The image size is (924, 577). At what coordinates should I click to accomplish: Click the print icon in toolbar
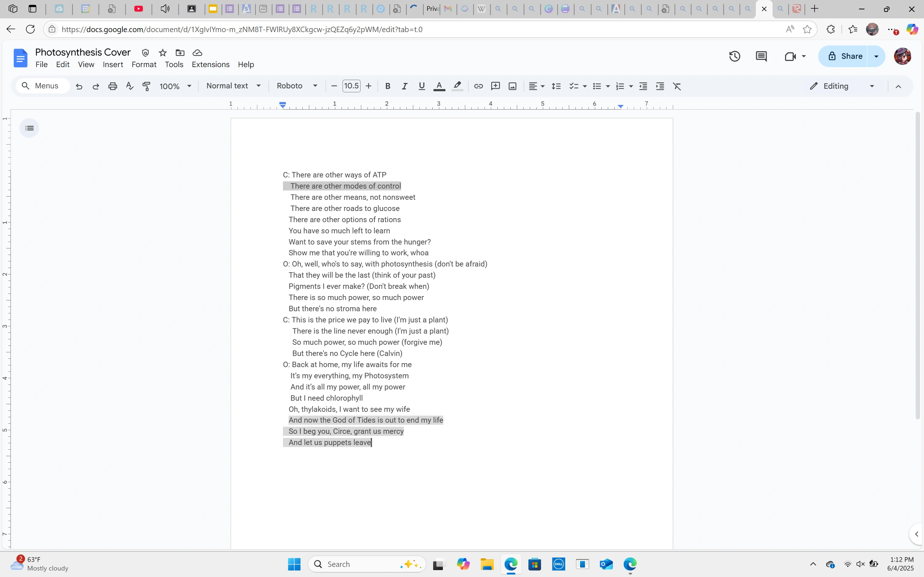112,86
